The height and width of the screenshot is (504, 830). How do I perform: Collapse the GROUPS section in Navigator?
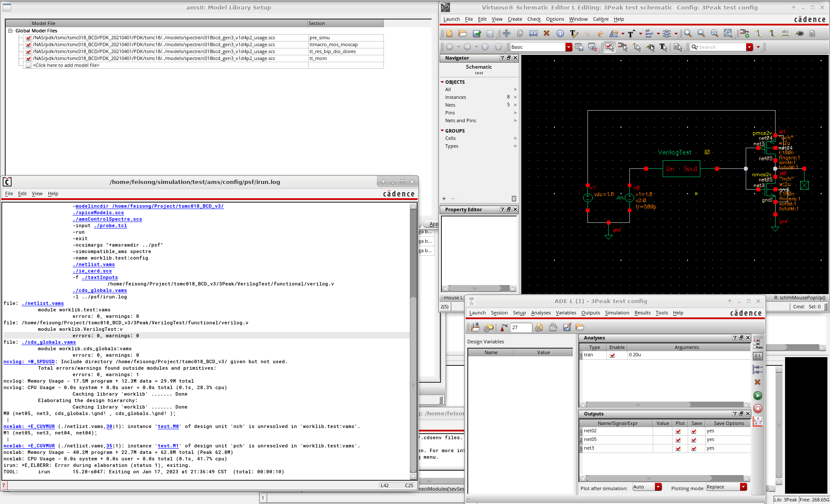442,131
